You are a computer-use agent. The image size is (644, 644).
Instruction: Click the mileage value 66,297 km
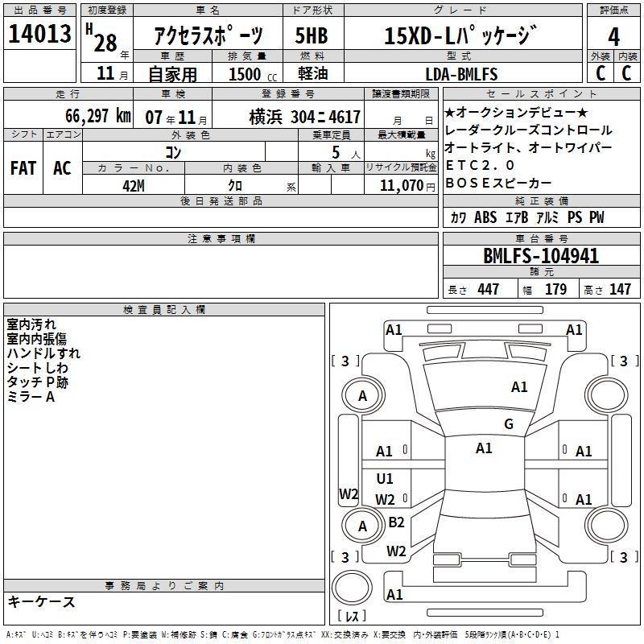click(98, 116)
